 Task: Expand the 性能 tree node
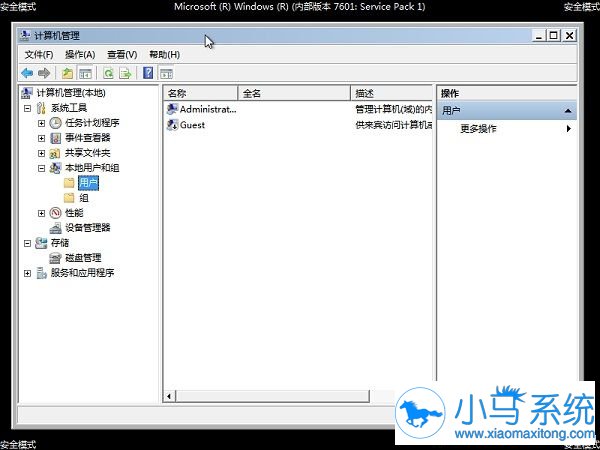click(41, 213)
